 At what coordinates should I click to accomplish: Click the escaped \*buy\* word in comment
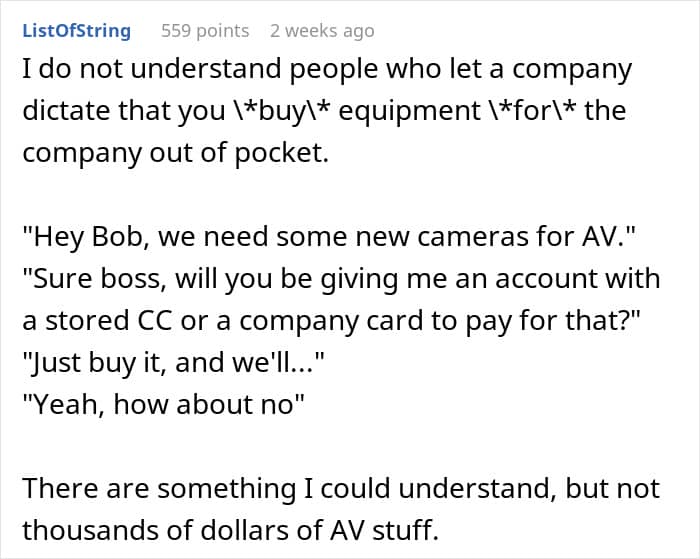tap(261, 112)
